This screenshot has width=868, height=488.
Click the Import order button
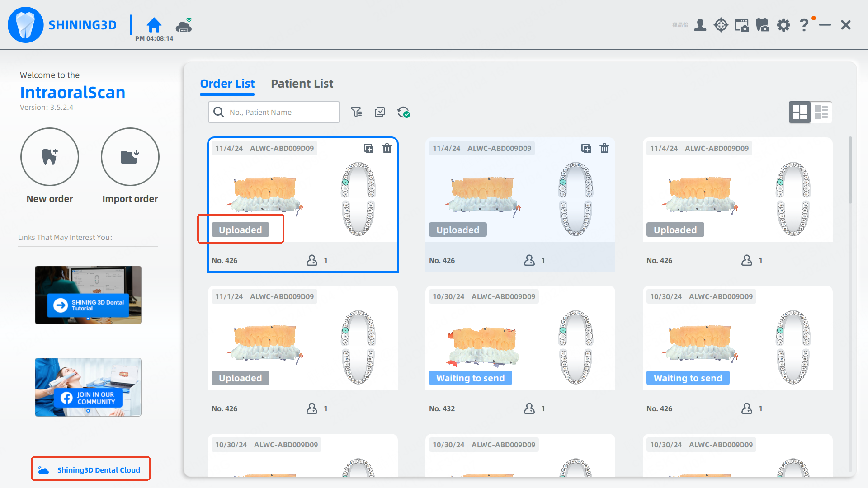130,157
